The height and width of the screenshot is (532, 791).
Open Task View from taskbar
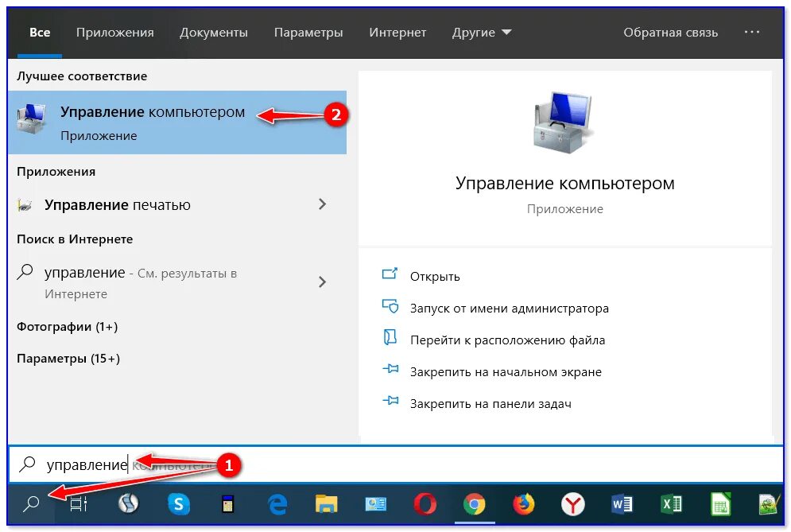78,503
